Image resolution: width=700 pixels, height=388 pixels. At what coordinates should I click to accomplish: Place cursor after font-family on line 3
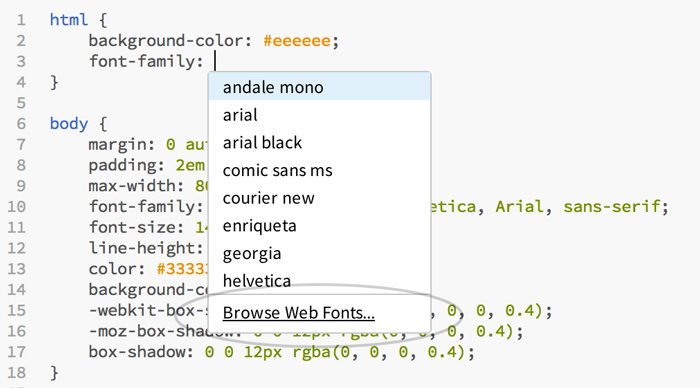coord(215,61)
